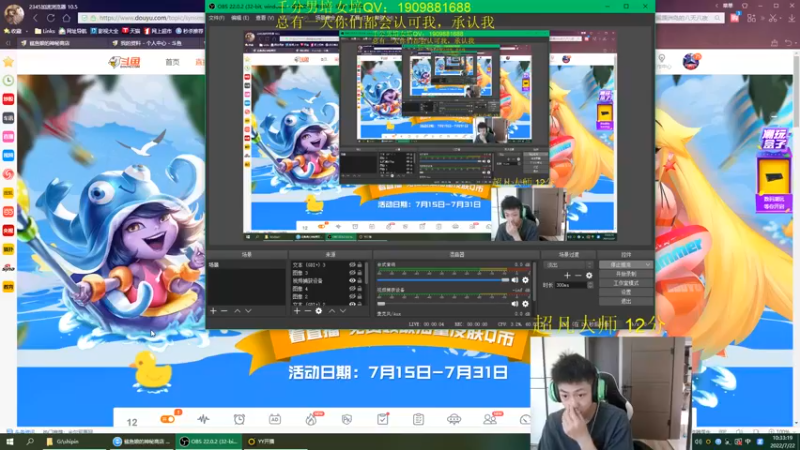
Task: Toggle the orange switch in Douyu toolbar
Action: [x=168, y=419]
